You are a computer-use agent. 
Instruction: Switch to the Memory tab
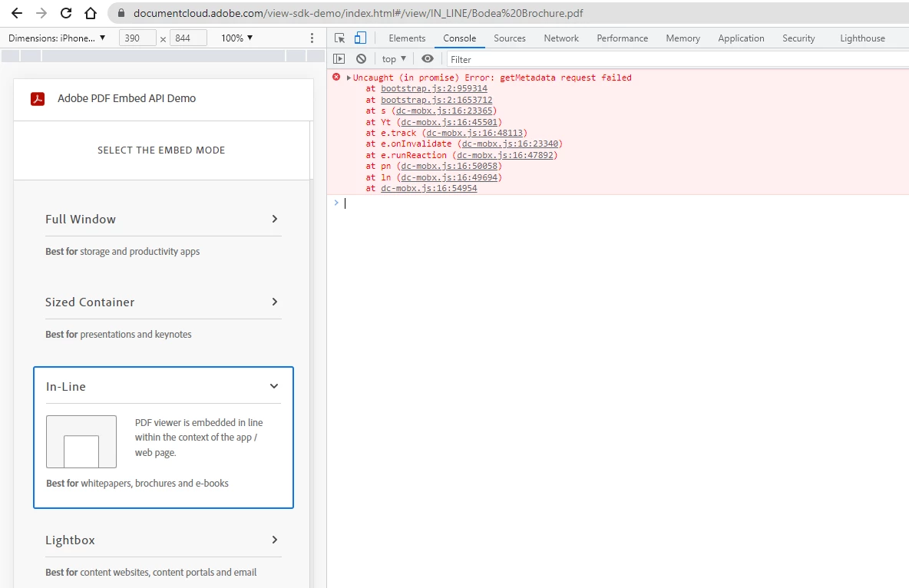[x=683, y=38]
